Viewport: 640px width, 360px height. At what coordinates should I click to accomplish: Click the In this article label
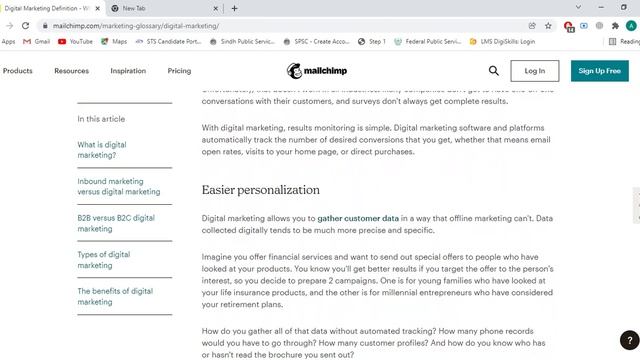[101, 119]
